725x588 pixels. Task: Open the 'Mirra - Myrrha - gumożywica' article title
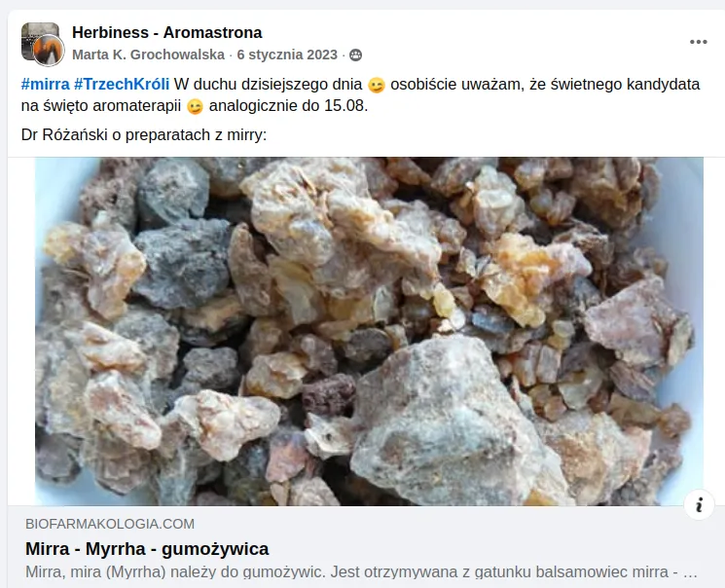tap(147, 549)
